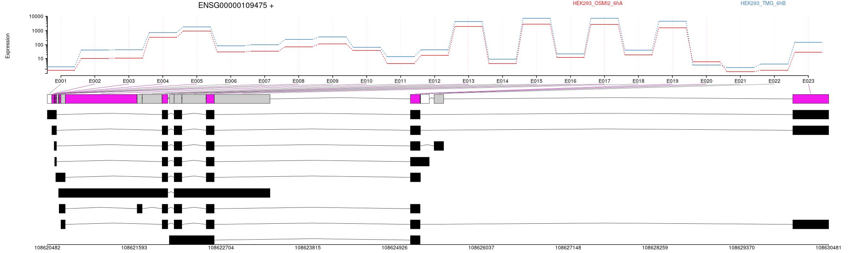Click the ENSG00000109475 + gene title
Image resolution: width=868 pixels, height=253 pixels.
click(236, 5)
